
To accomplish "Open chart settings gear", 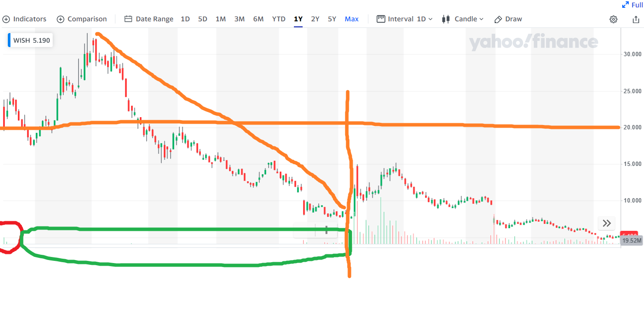I will 614,19.
